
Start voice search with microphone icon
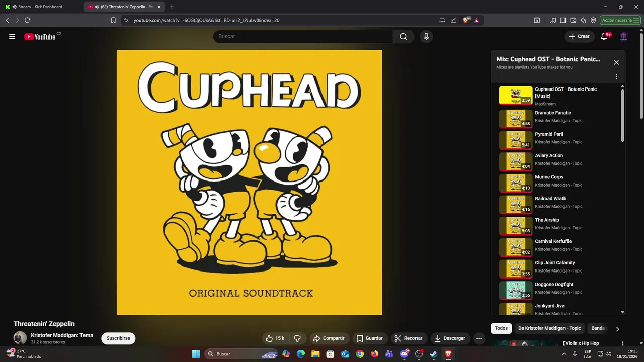[426, 36]
